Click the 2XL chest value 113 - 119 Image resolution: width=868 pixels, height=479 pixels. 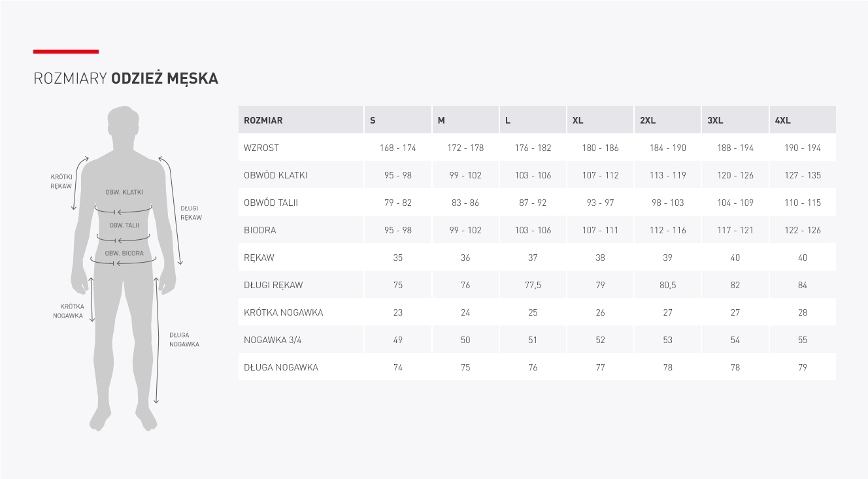(x=667, y=175)
